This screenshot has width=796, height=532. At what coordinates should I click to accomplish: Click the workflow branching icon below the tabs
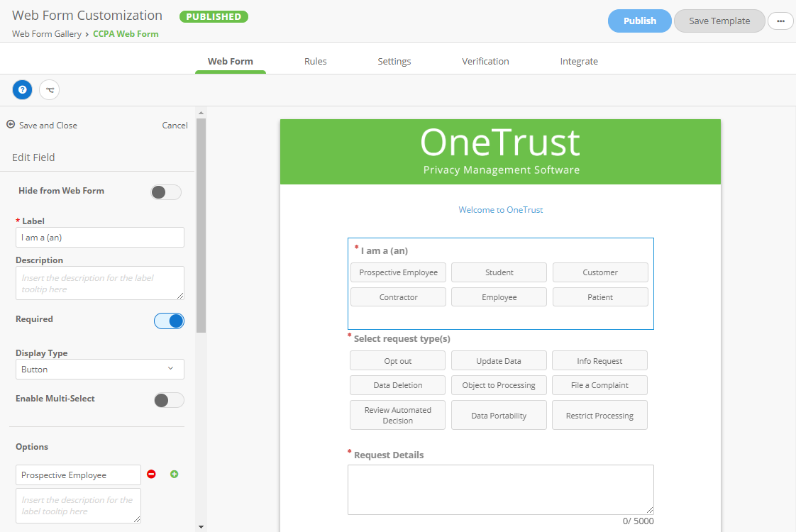[49, 89]
